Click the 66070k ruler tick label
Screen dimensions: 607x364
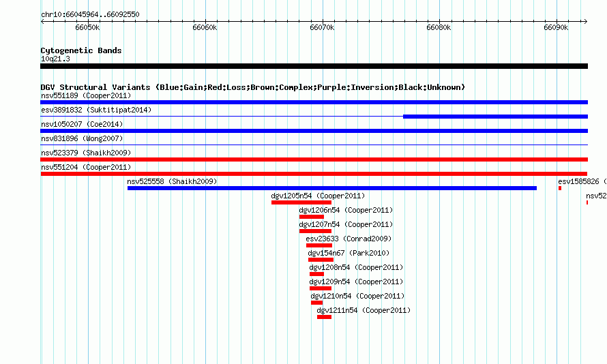[x=322, y=27]
